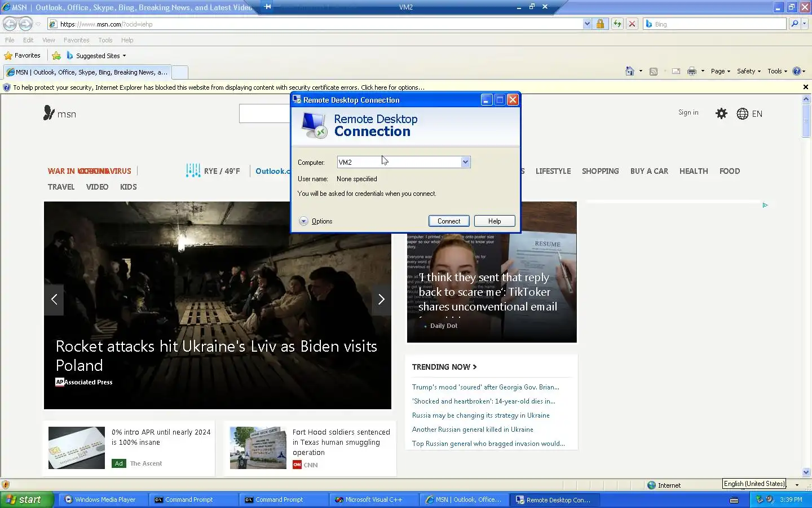This screenshot has height=508, width=812.
Task: Click the Forward navigation arrow in Internet Explorer
Action: 25,24
